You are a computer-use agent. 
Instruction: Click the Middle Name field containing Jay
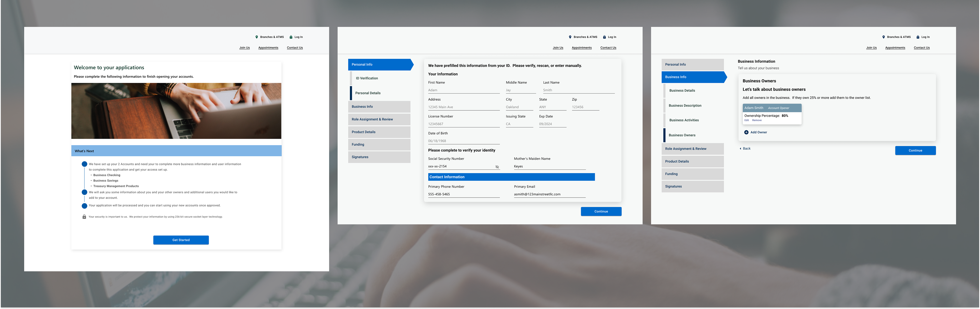pyautogui.click(x=521, y=90)
